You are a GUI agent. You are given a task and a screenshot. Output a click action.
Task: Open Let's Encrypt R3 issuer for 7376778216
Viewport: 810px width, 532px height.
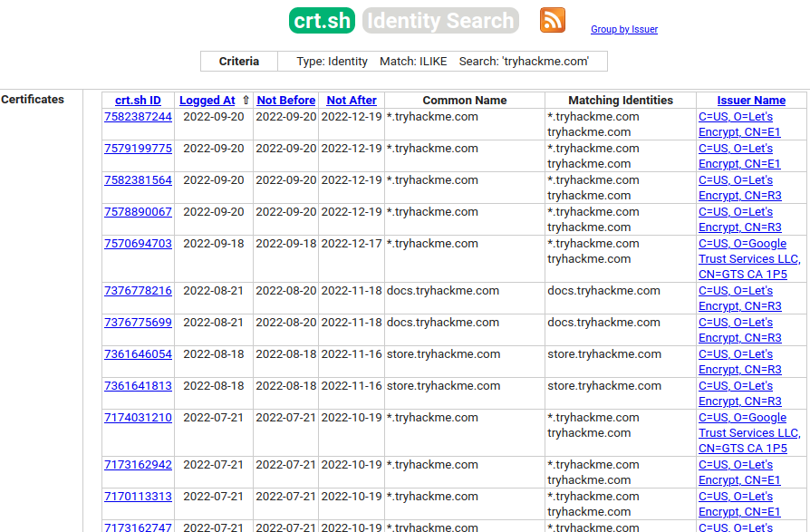click(739, 298)
